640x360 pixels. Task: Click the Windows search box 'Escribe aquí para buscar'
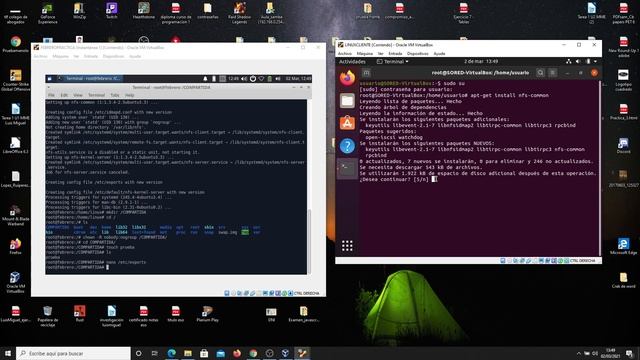coord(73,353)
